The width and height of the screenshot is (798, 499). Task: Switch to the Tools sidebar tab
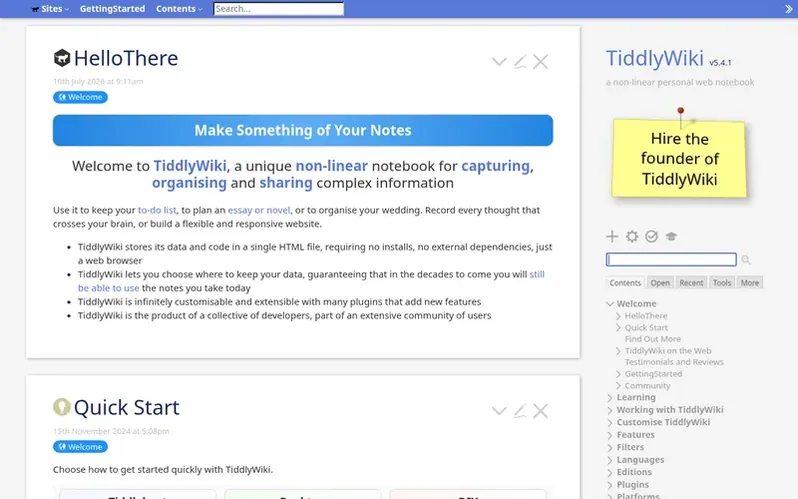(722, 283)
